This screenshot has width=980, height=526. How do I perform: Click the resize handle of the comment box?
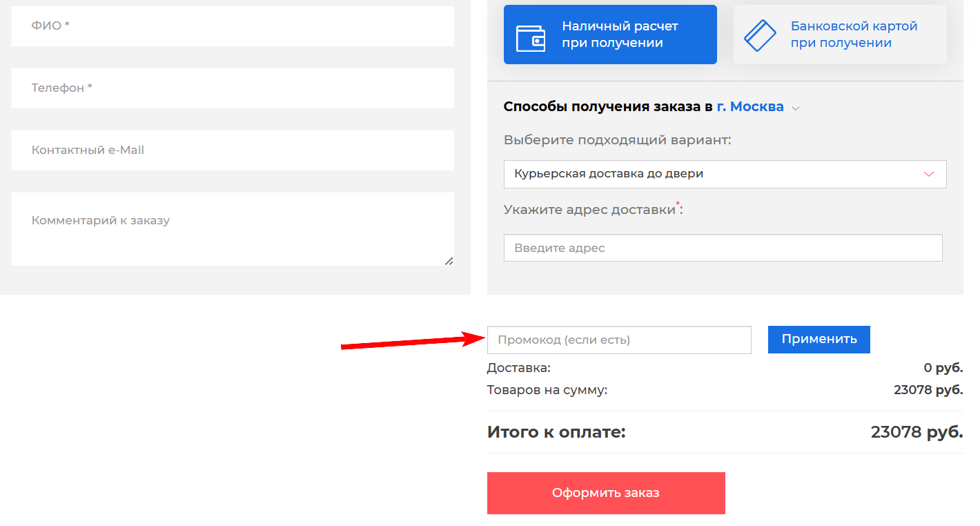[449, 260]
